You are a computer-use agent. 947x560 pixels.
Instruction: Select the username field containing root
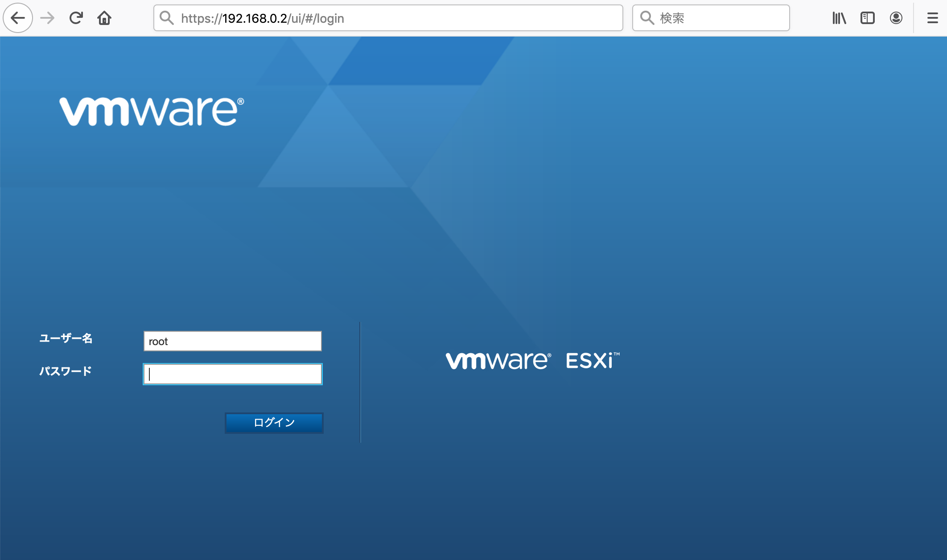[x=232, y=341]
